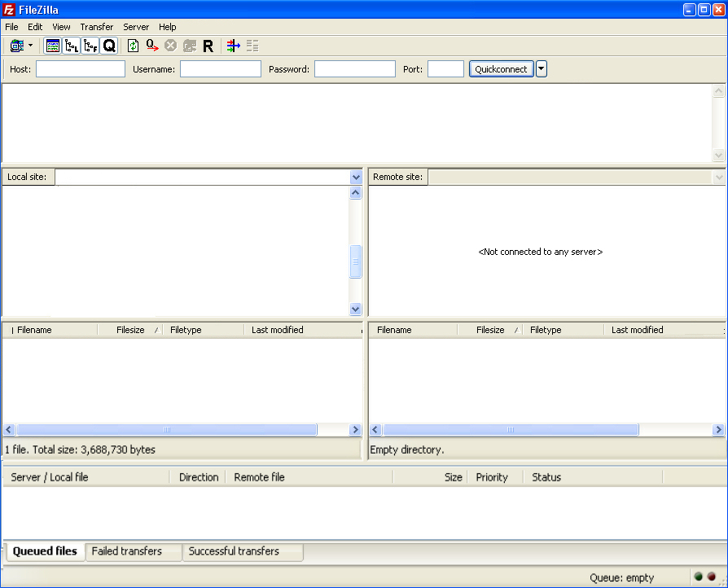Click the Direction queue column header
Screen dimensions: 728x588
click(199, 477)
